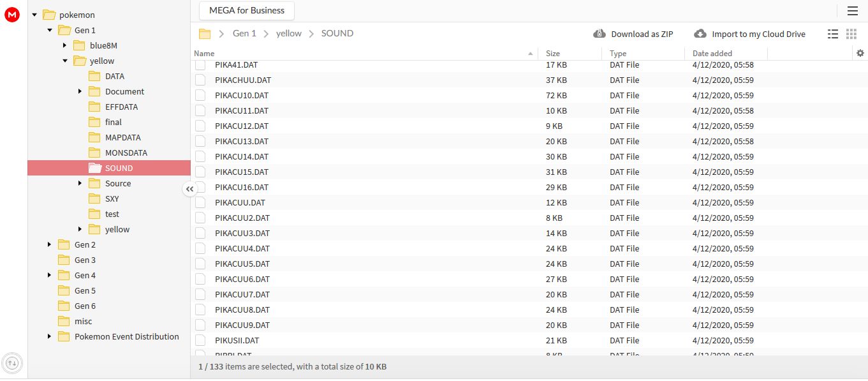The height and width of the screenshot is (381, 868).
Task: Click the Import to Cloud Drive cloud icon
Action: [700, 34]
